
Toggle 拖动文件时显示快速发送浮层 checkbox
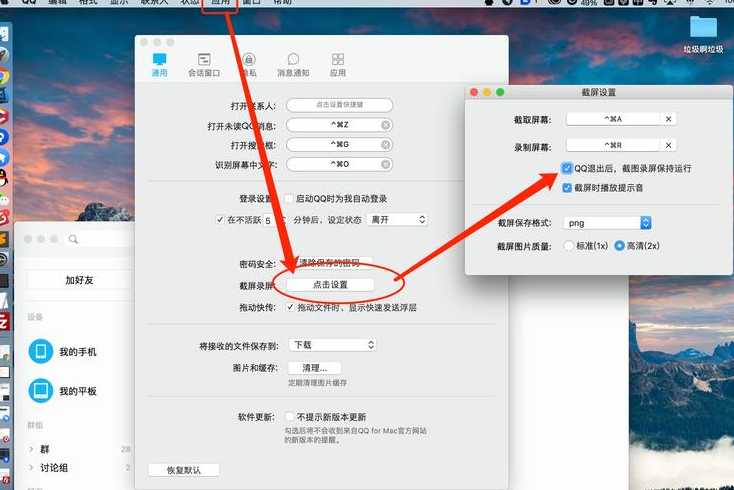(290, 307)
